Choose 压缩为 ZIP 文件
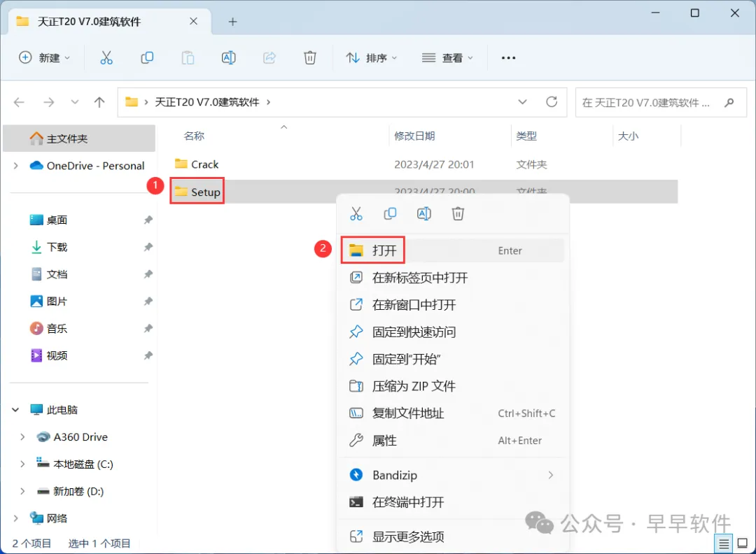The height and width of the screenshot is (554, 756). click(452, 386)
